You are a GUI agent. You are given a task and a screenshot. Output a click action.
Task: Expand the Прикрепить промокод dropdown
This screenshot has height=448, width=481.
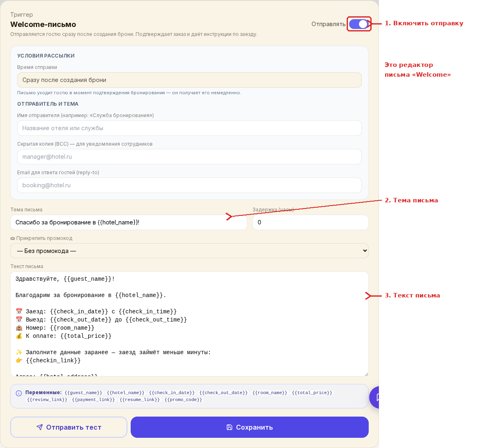(189, 251)
